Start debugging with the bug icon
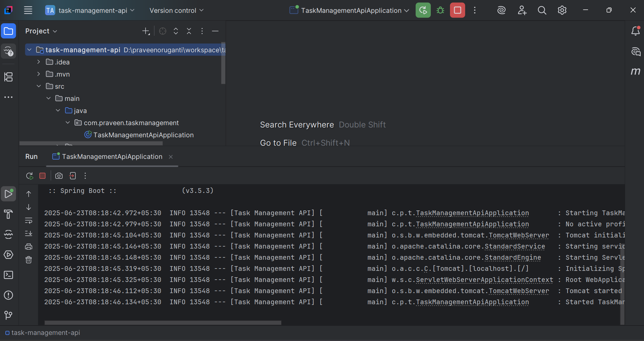Viewport: 644px width, 341px height. click(440, 10)
